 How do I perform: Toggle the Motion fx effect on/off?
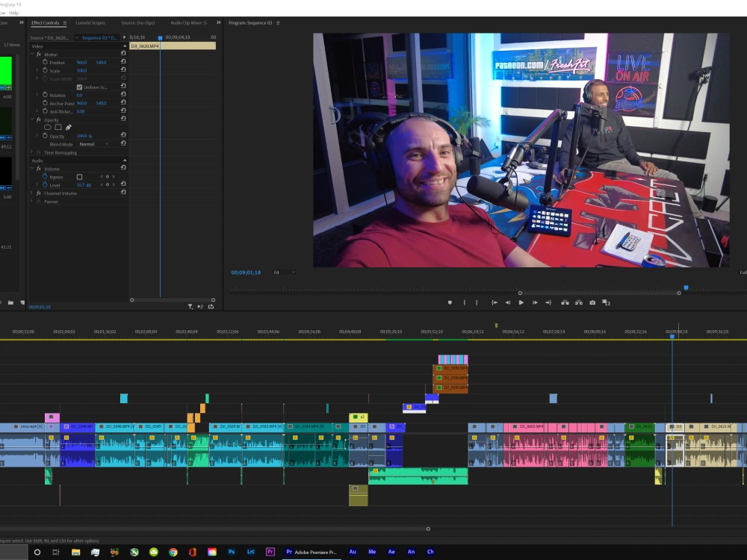pyautogui.click(x=39, y=55)
